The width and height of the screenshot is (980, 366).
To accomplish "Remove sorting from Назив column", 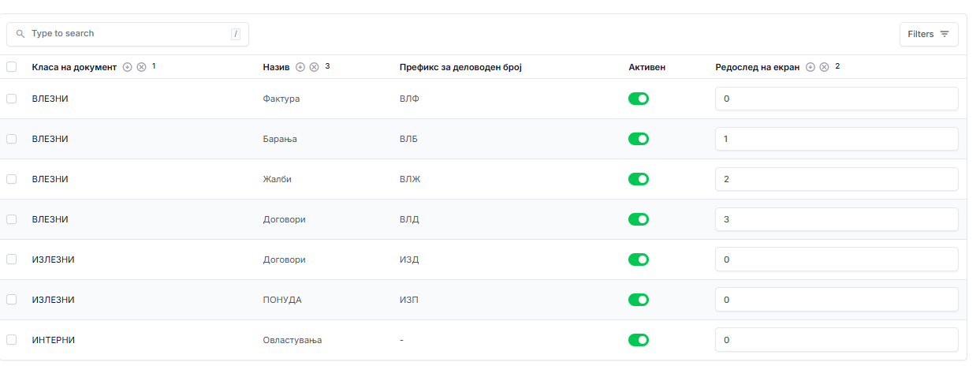I will [314, 67].
